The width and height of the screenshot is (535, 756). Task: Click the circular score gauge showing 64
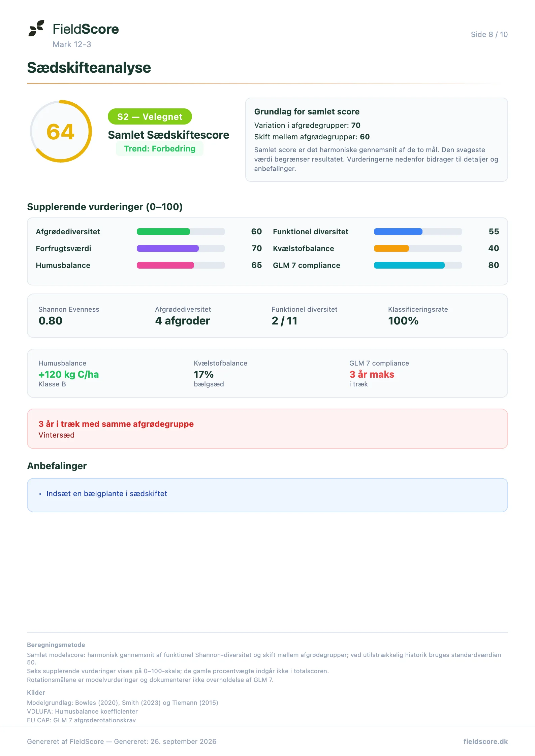61,131
